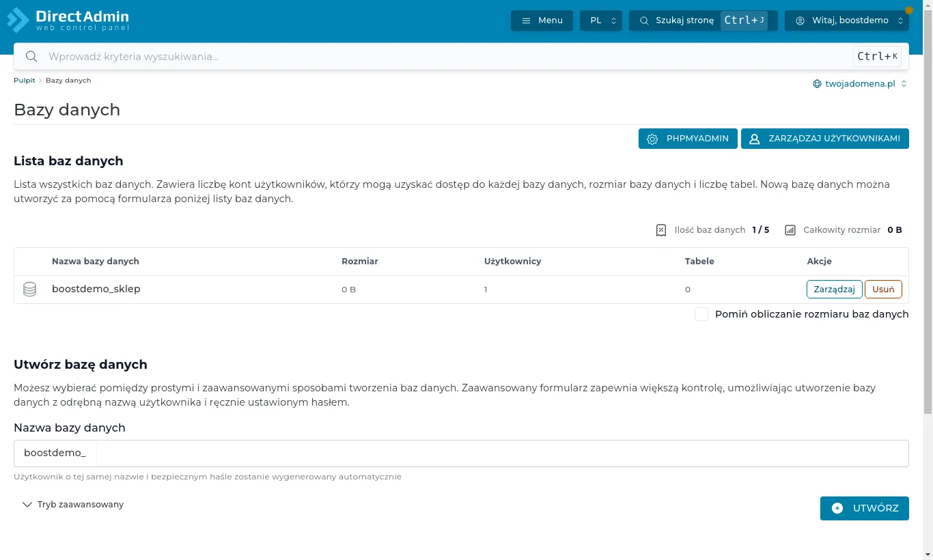Viewport: 933px width, 560px height.
Task: Open the Witaj, boostdemo user dropdown
Action: tap(847, 20)
